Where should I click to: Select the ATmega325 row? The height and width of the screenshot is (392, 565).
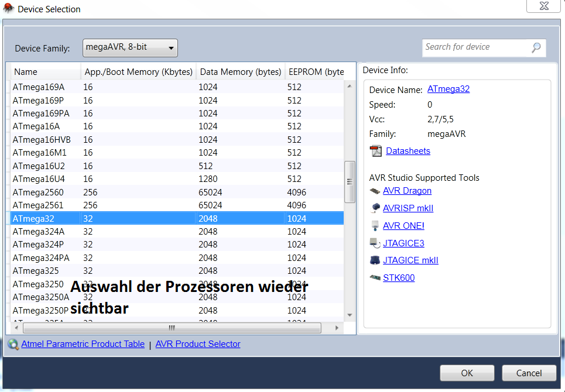[177, 271]
